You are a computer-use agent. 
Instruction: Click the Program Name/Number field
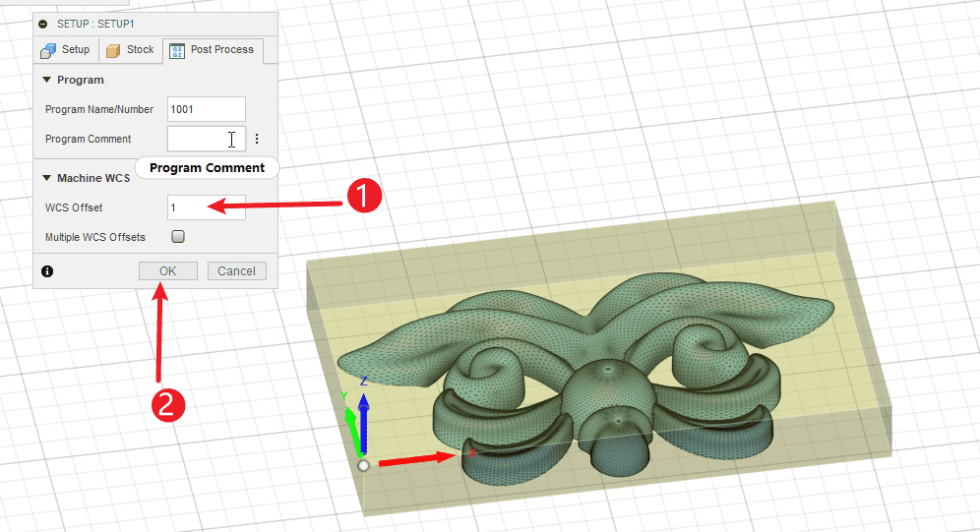206,109
